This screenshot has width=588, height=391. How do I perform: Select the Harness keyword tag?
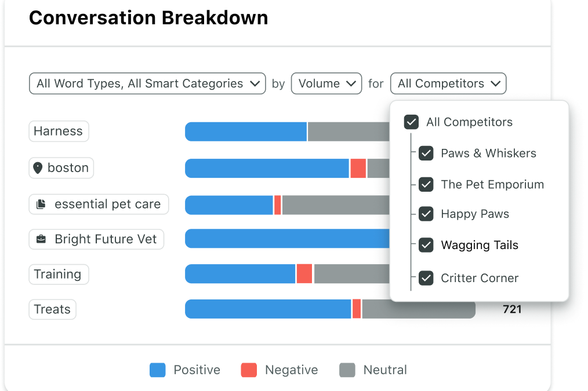pos(59,131)
